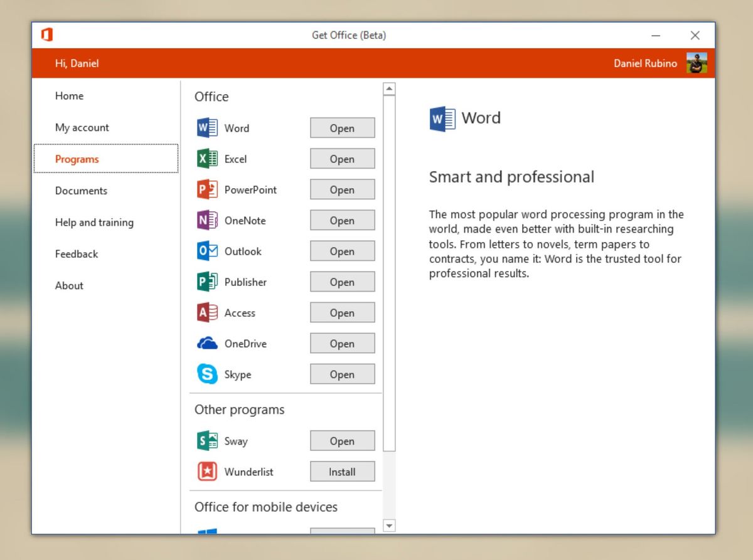The width and height of the screenshot is (753, 560).
Task: Click the Publisher icon
Action: pyautogui.click(x=207, y=282)
